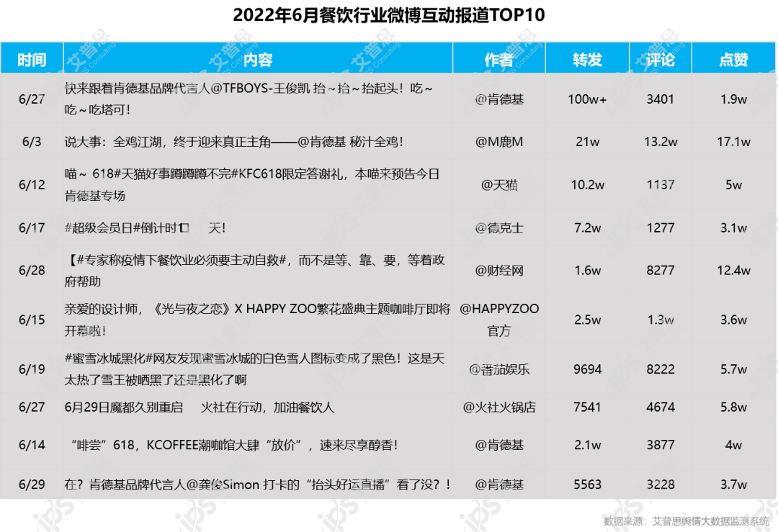The image size is (778, 532).
Task: Click author @德克士
Action: tap(499, 228)
